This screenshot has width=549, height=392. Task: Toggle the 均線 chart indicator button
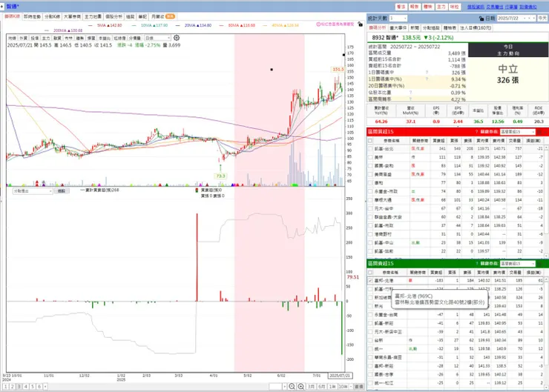click(x=12, y=38)
